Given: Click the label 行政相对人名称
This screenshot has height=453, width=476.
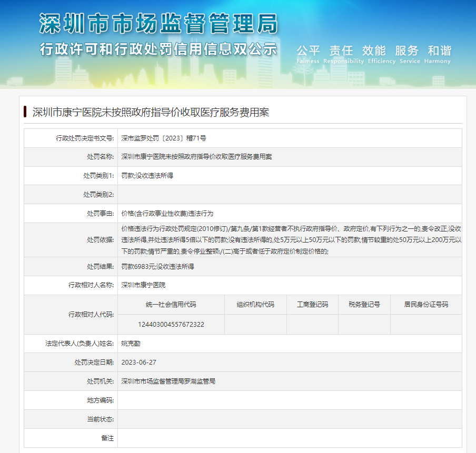Looking at the screenshot, I should pos(91,285).
